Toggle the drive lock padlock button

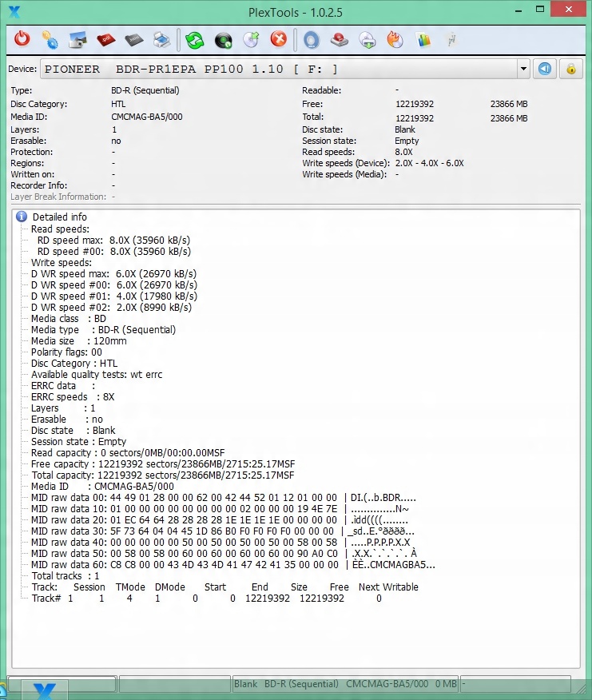click(x=571, y=69)
